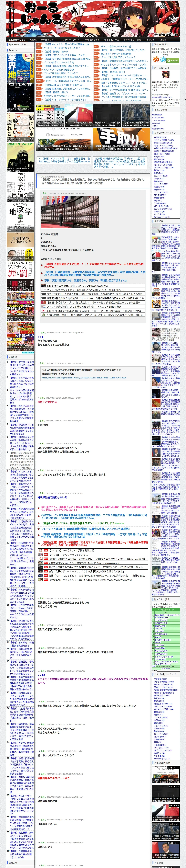
Task: Open the news.yahoo.co.jp URL in post 2
Action: 84,378
